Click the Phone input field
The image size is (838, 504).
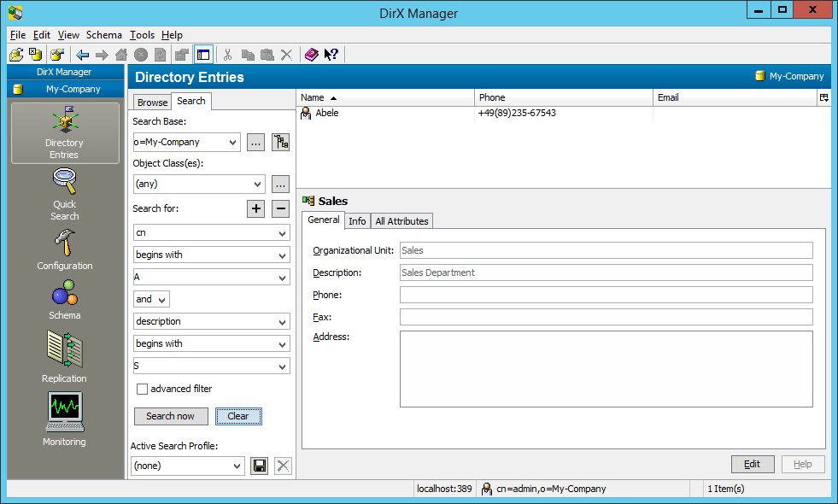coord(606,295)
